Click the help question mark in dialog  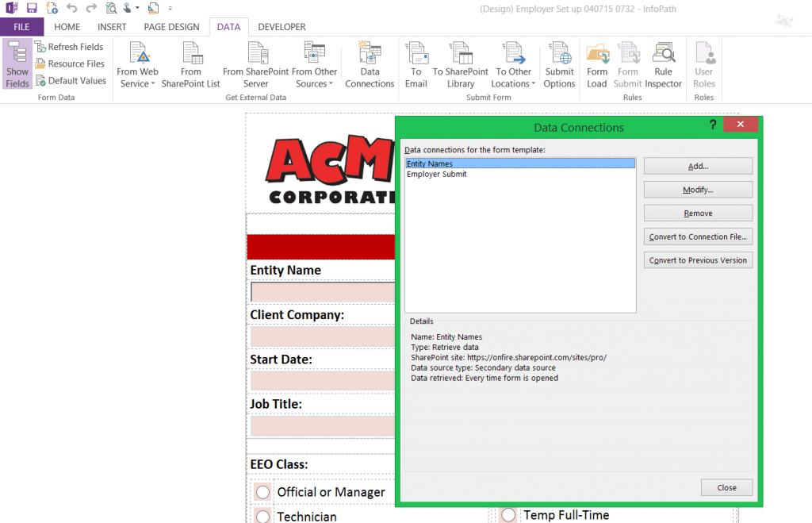[x=713, y=125]
